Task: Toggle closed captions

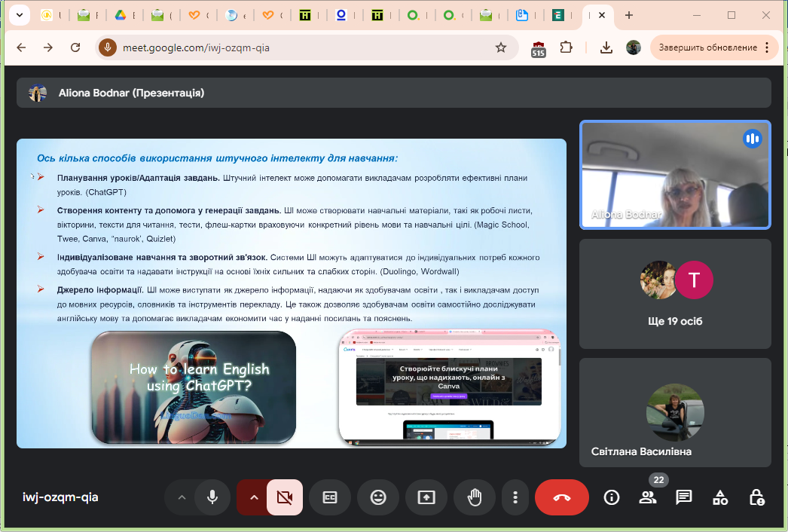Action: [330, 497]
